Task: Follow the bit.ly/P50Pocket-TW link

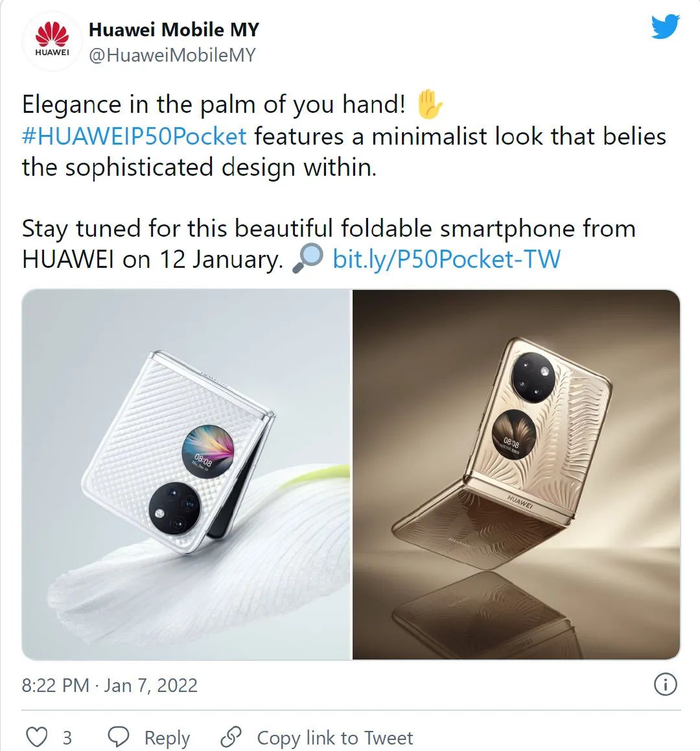Action: pos(446,259)
